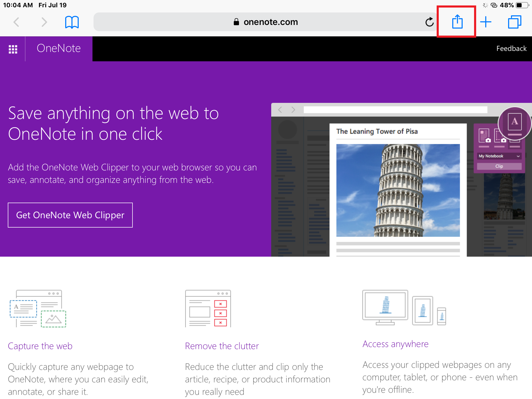Expand the My Notebook dropdown
The width and height of the screenshot is (532, 399).
[x=499, y=156]
